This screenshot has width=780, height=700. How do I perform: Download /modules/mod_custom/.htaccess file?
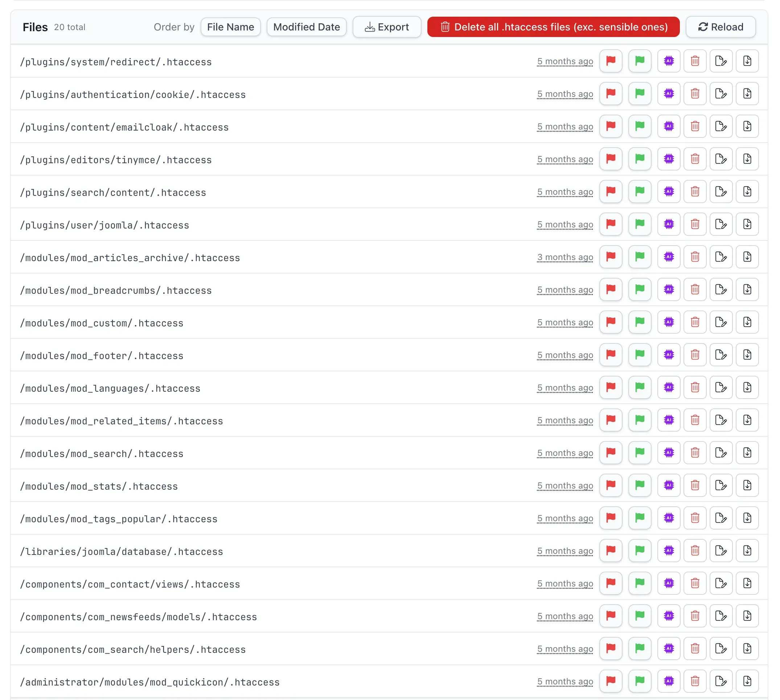(747, 322)
